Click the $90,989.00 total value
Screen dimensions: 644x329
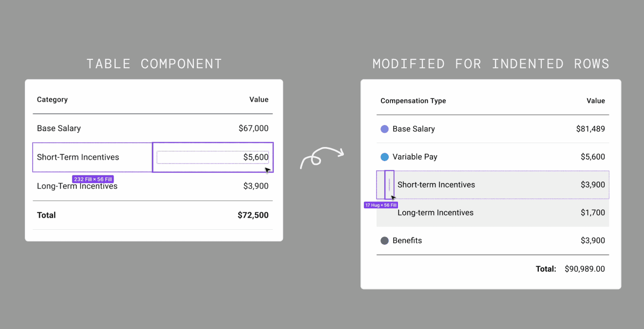coord(585,269)
